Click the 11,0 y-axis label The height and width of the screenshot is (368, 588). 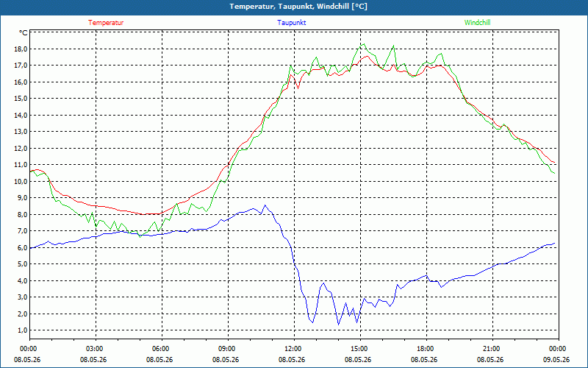pyautogui.click(x=21, y=165)
